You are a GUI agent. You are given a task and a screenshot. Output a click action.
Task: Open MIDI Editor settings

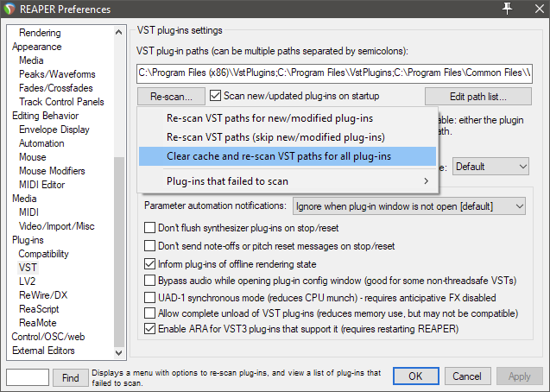coord(41,185)
